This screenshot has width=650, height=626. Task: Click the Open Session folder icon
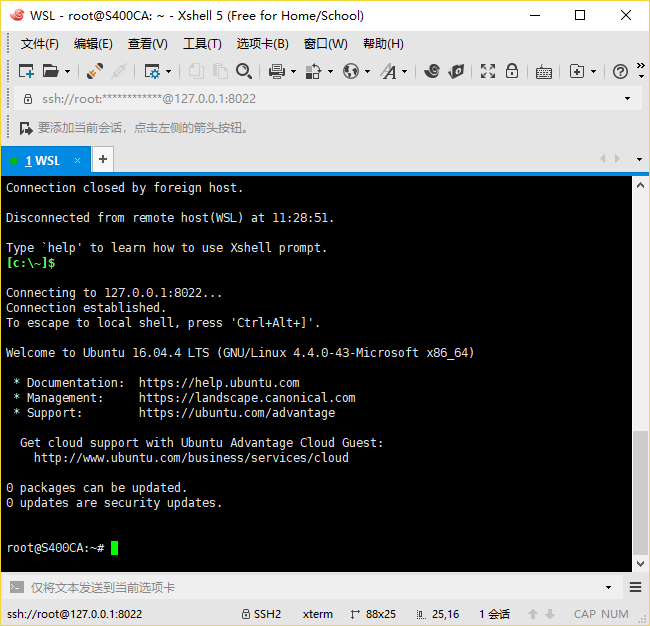[51, 71]
